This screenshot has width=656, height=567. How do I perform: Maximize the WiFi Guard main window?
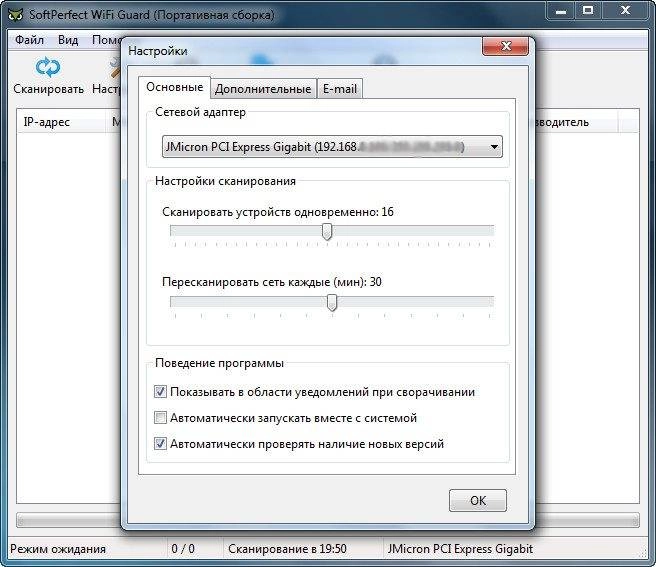click(588, 11)
